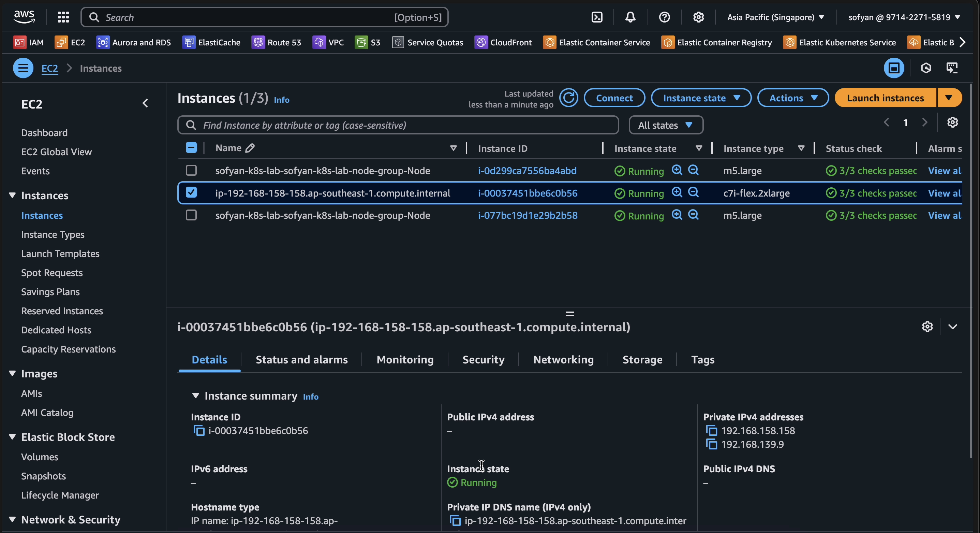This screenshot has height=533, width=980.
Task: Copy private IP 192.168.139.9
Action: pyautogui.click(x=711, y=444)
